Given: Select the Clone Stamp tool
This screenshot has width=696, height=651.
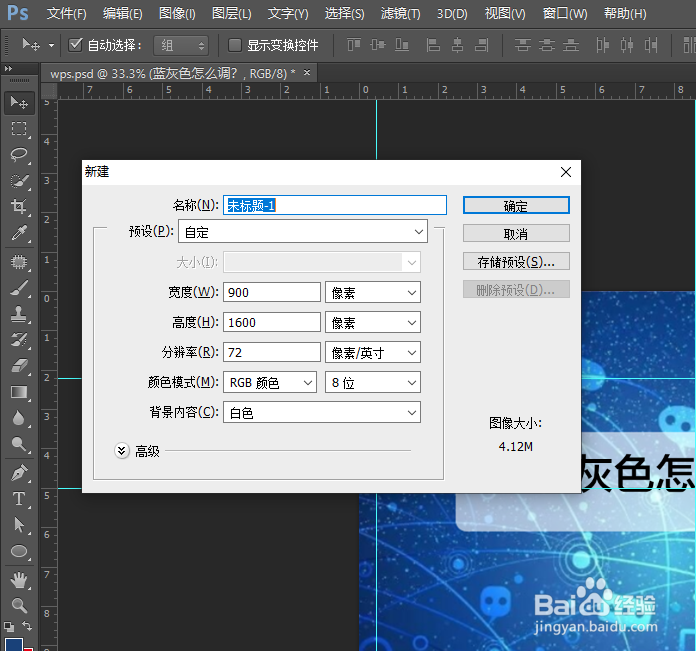Looking at the screenshot, I should [x=19, y=314].
